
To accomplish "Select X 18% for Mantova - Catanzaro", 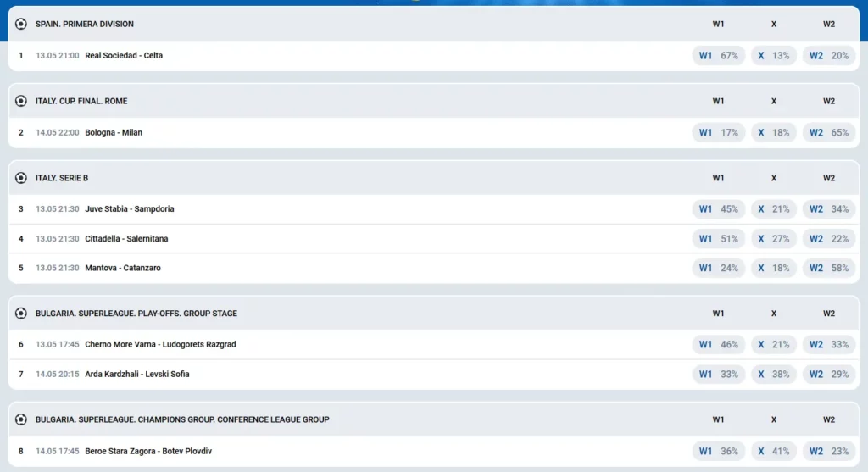I will pyautogui.click(x=773, y=268).
